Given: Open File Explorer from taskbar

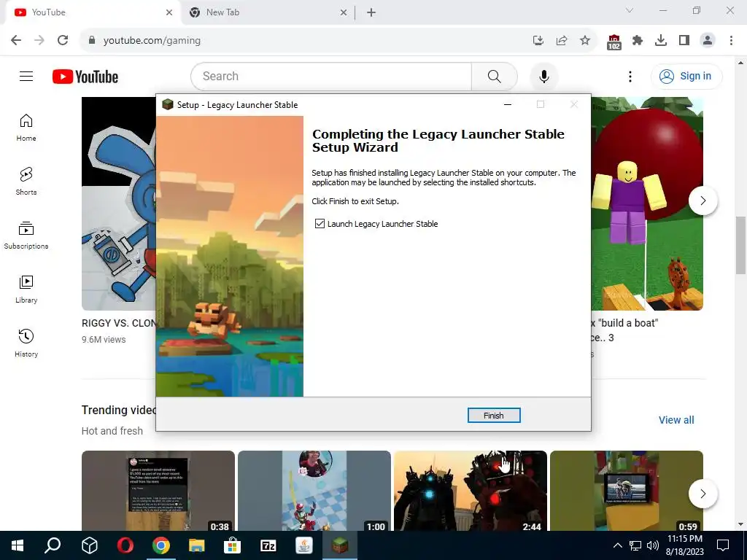Looking at the screenshot, I should tap(196, 545).
